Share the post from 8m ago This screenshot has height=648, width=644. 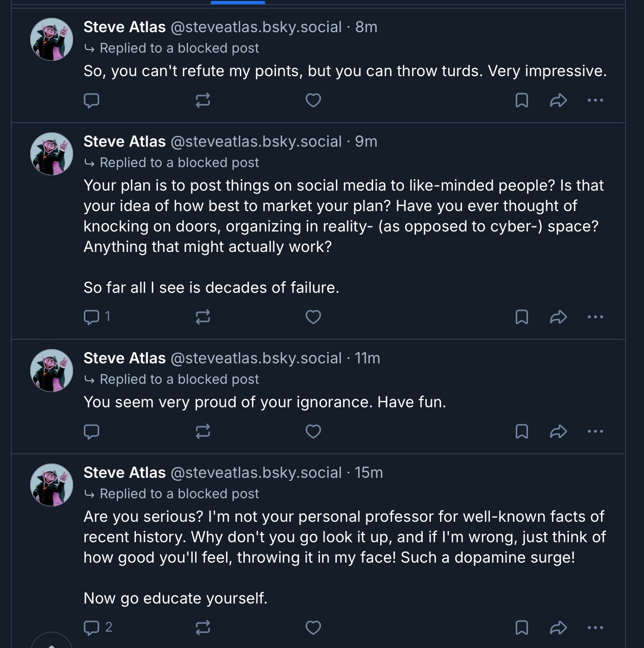click(558, 100)
